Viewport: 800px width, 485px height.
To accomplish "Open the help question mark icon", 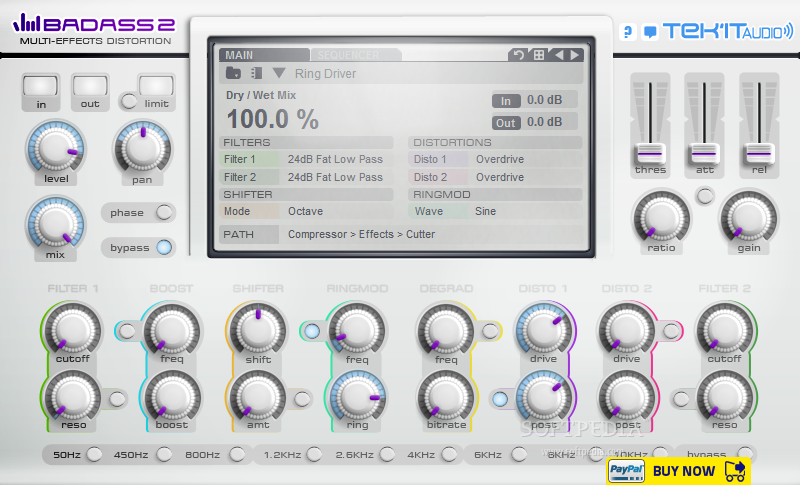I will (628, 32).
